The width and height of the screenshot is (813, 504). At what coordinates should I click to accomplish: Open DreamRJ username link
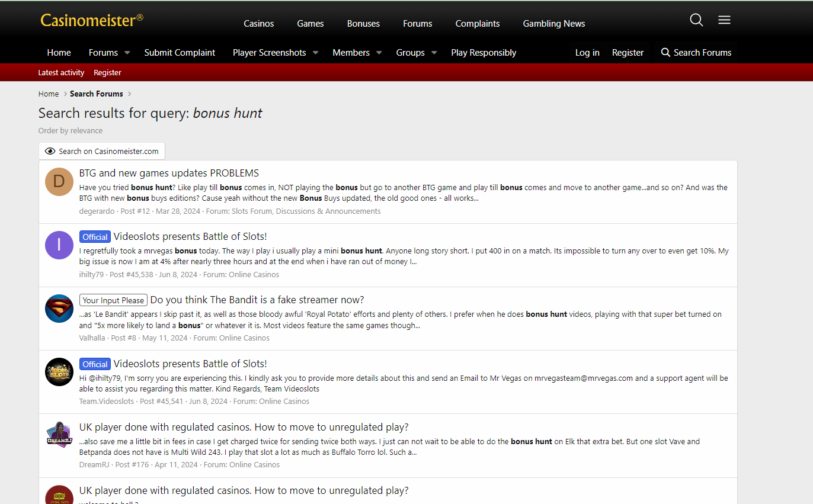(x=94, y=464)
